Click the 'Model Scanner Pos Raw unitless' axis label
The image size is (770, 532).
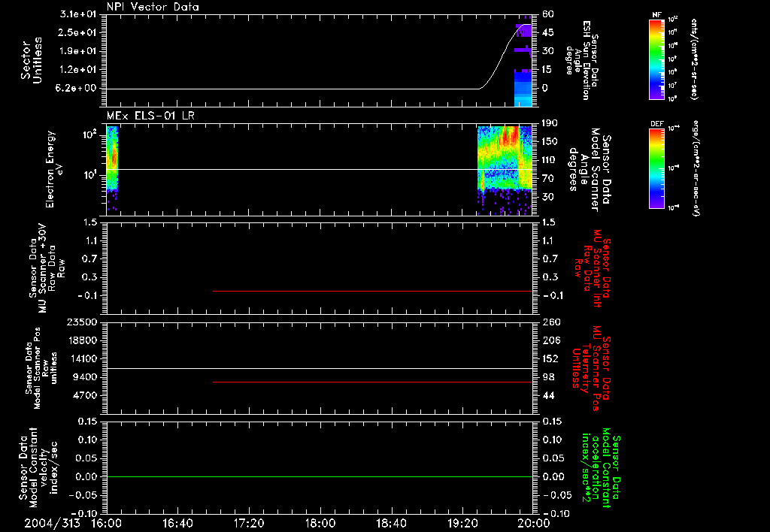41,368
